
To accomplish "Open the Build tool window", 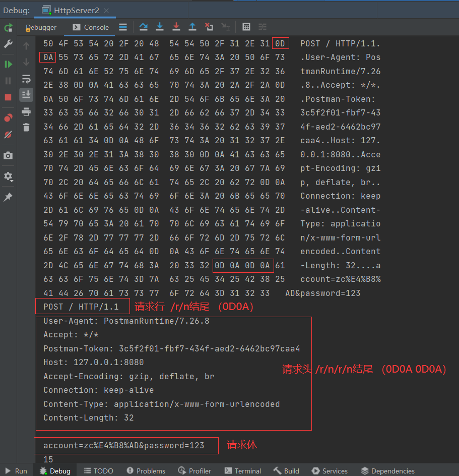I will tap(286, 471).
